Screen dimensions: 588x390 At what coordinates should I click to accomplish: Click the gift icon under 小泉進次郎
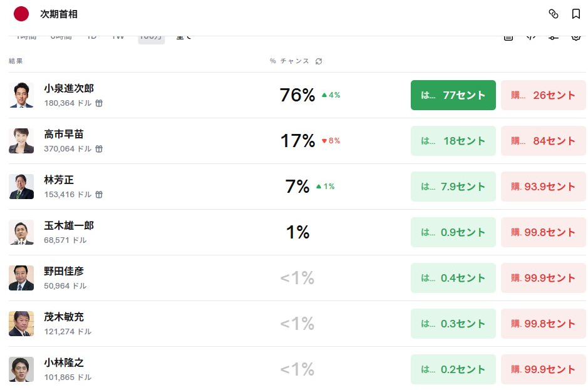click(x=99, y=103)
